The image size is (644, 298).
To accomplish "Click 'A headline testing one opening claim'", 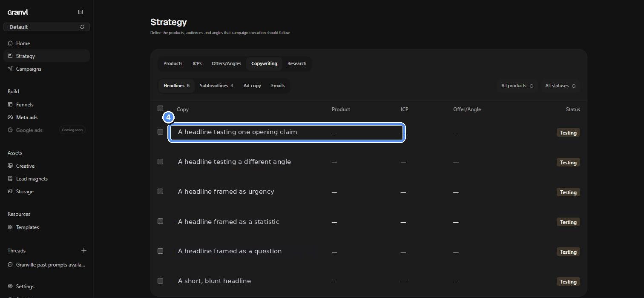I will coord(237,132).
